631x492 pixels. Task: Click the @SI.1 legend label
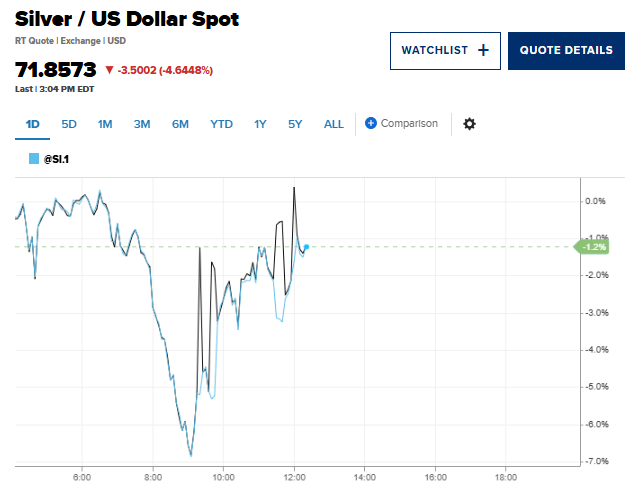tap(55, 159)
